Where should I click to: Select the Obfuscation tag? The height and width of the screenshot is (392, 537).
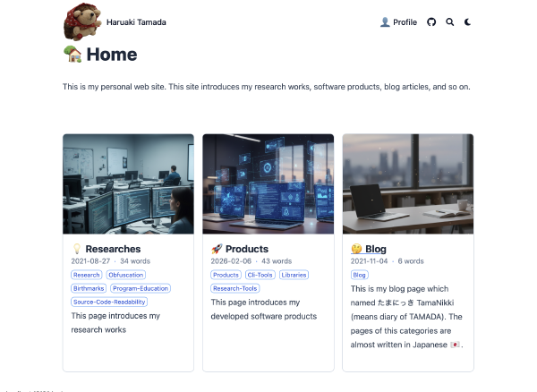[x=125, y=275]
